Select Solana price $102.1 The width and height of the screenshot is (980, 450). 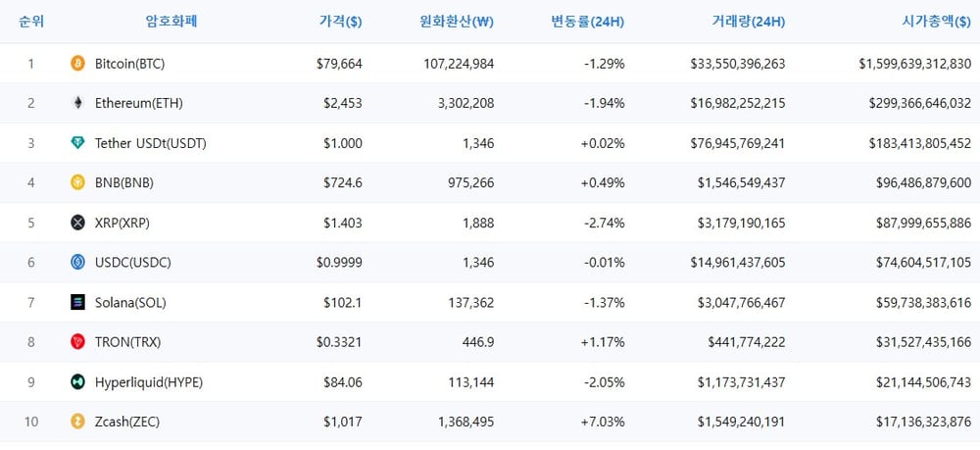click(x=342, y=303)
